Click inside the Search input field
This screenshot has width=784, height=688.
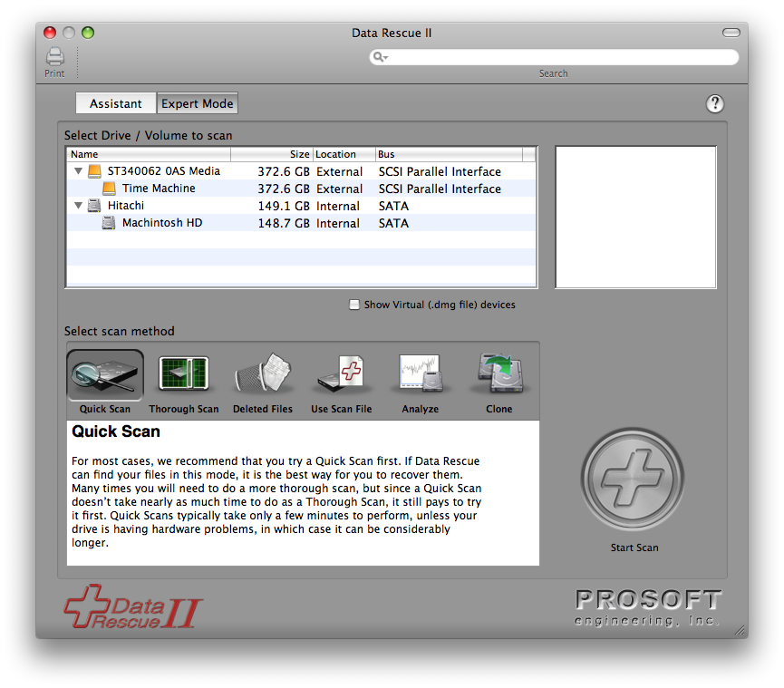[554, 57]
